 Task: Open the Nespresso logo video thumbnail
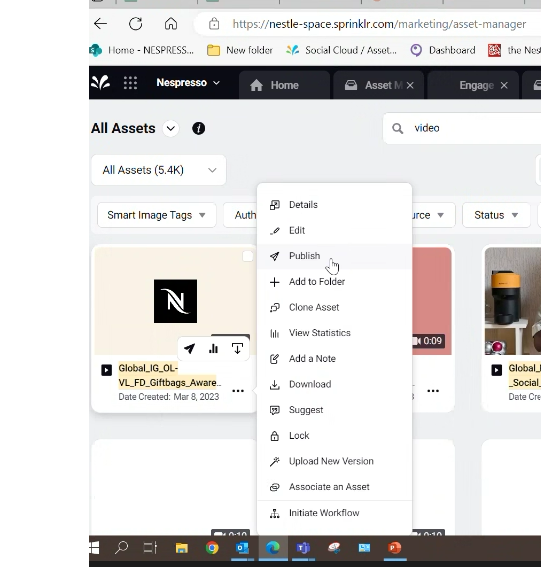175,301
